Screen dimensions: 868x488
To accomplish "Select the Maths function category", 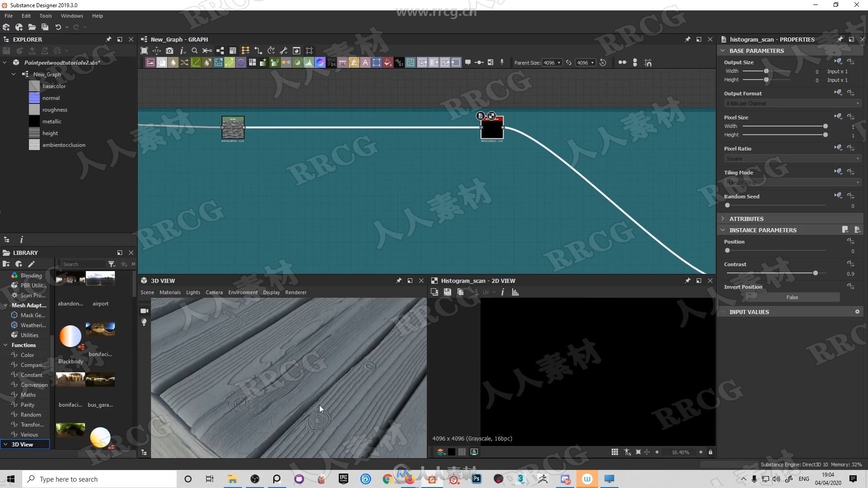I will [28, 395].
